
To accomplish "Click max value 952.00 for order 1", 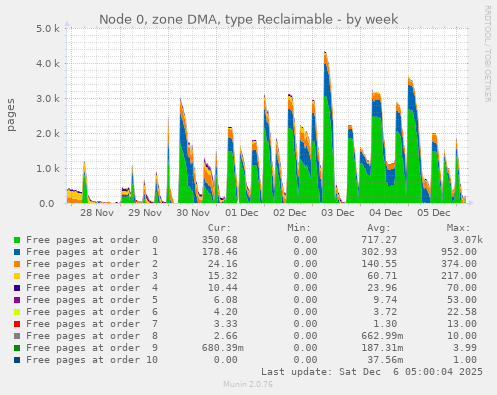I will click(x=459, y=252).
